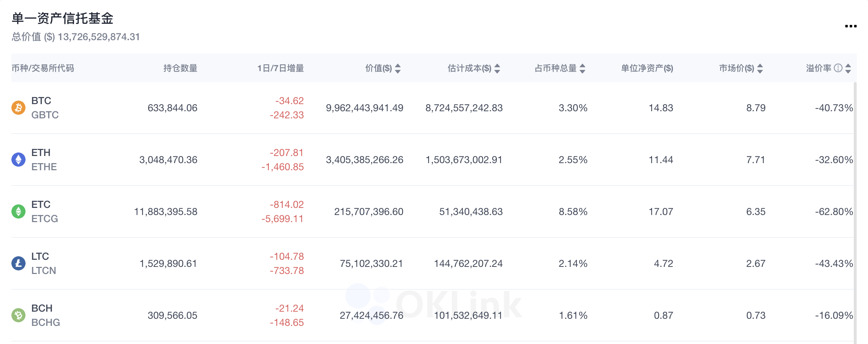Click ETH market price 7.71
Viewport: 868px width, 344px height.
(x=756, y=160)
